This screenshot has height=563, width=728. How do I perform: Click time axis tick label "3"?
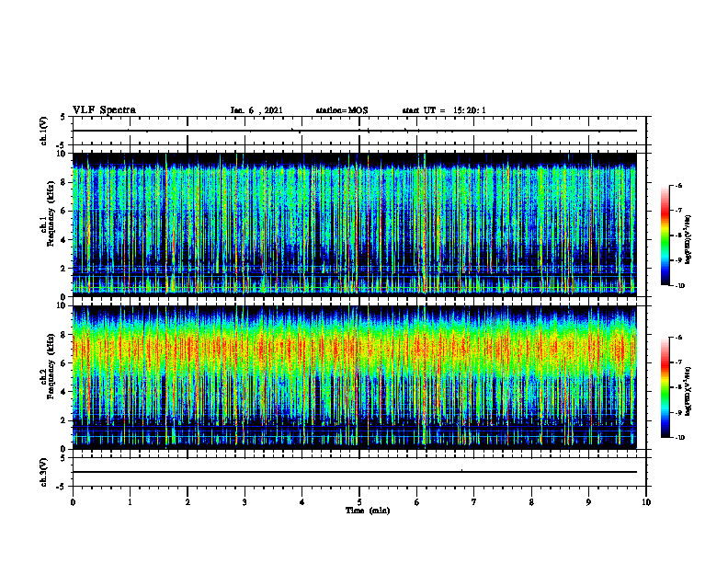(x=245, y=502)
